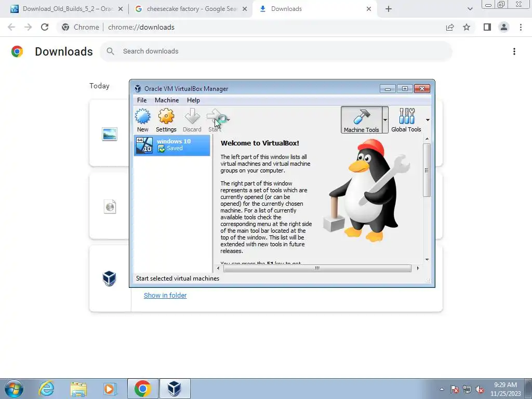Screen dimensions: 532x399
Task: Reload the Downloads page
Action: point(45,27)
